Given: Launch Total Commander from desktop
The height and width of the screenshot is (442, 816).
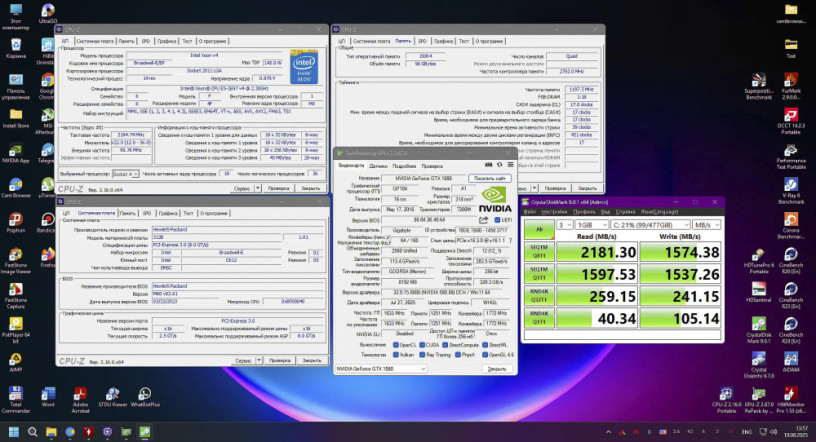Looking at the screenshot, I should 16,400.
